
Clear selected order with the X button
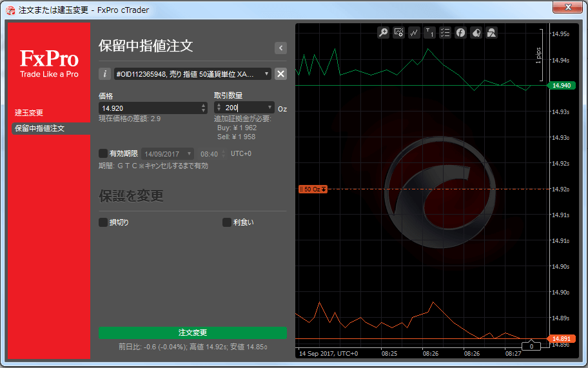pos(280,74)
